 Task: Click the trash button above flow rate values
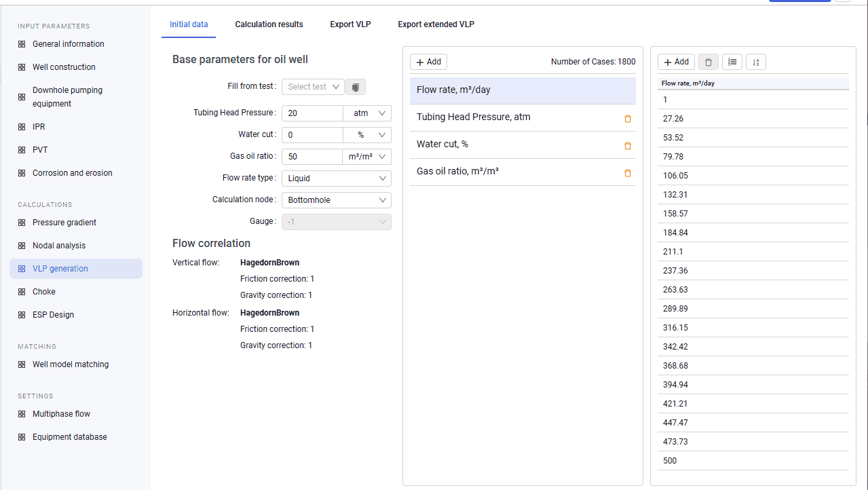(709, 62)
